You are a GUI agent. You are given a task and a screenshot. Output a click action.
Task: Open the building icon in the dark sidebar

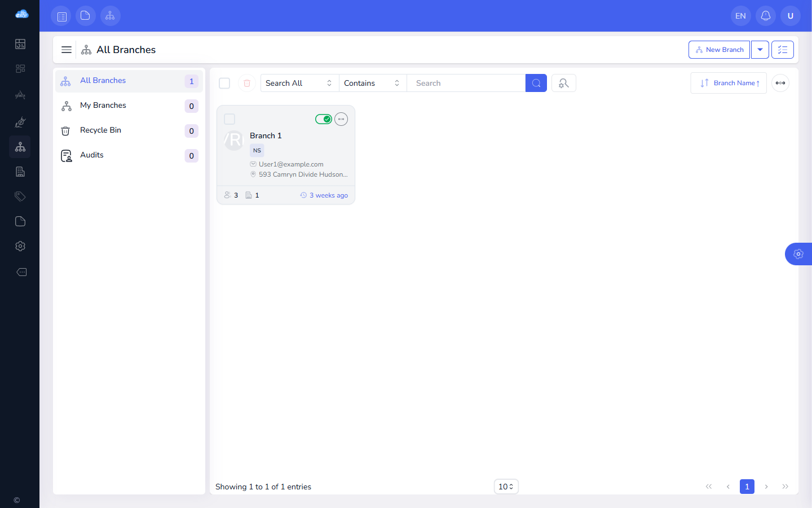pos(20,172)
